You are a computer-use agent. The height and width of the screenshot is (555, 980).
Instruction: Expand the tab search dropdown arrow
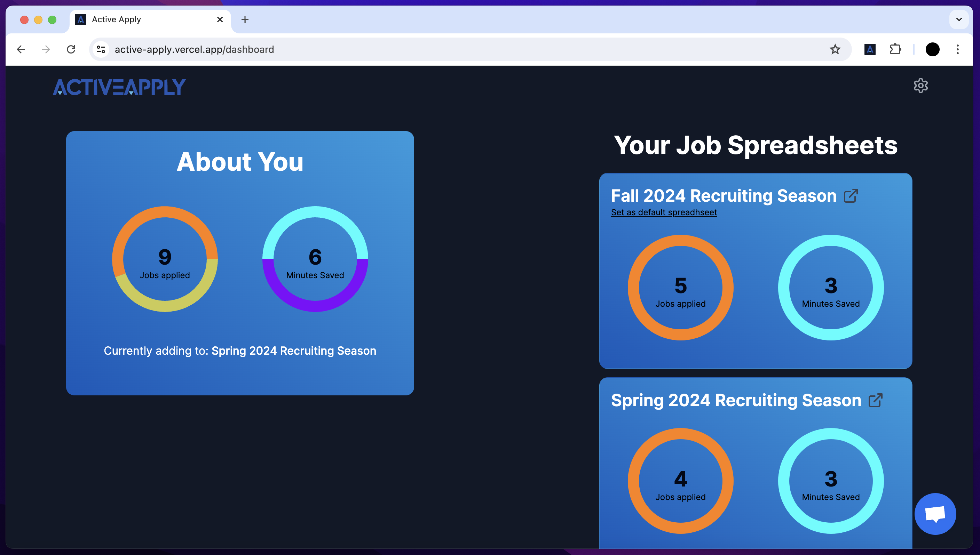[958, 19]
